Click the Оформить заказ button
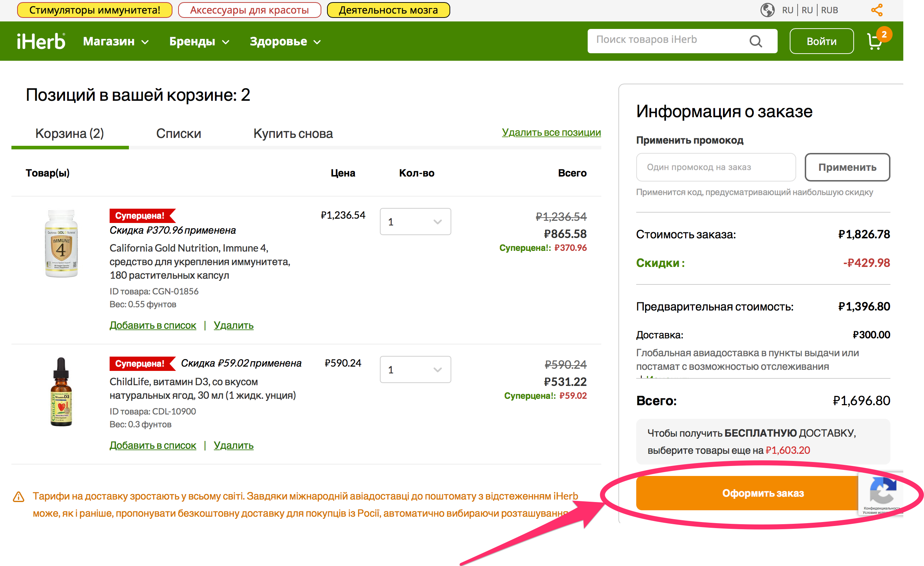The height and width of the screenshot is (566, 924). click(x=763, y=493)
